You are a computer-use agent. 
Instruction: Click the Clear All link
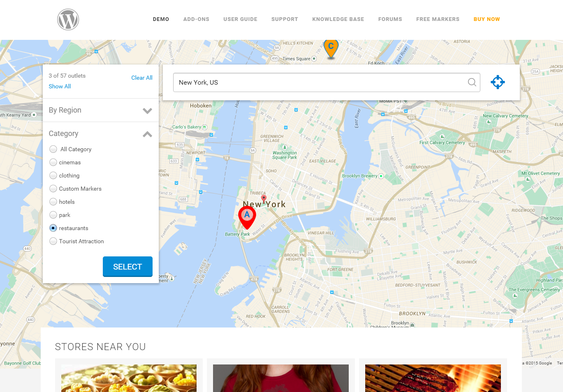coord(142,78)
